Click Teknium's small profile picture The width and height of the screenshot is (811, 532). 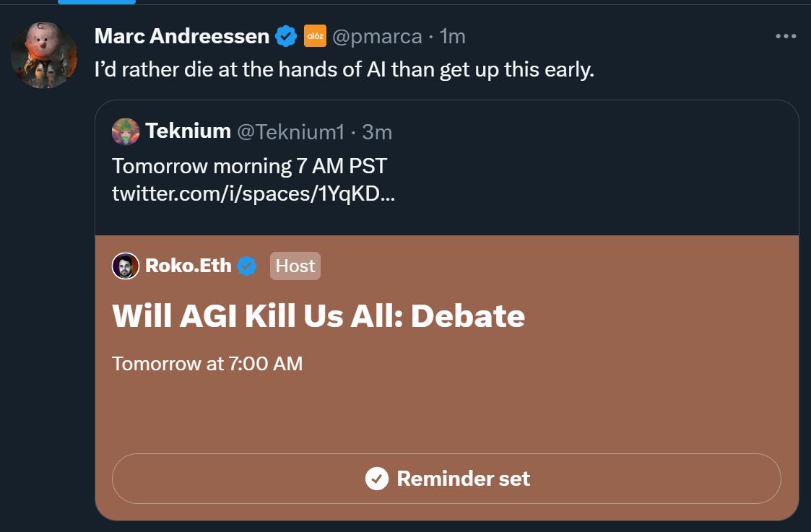[126, 131]
